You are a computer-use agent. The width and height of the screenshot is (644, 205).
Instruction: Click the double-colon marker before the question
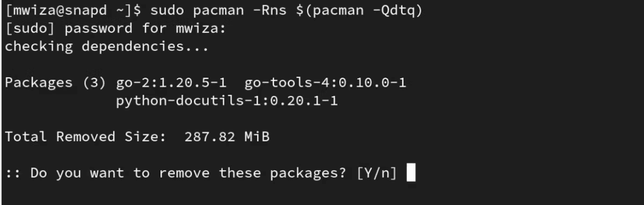click(x=13, y=174)
